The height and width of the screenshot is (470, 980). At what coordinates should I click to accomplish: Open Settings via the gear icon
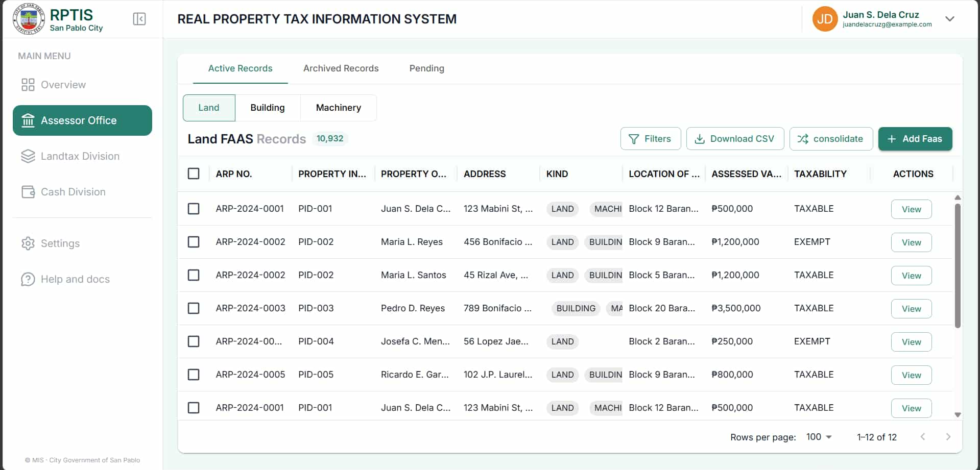[x=28, y=243]
